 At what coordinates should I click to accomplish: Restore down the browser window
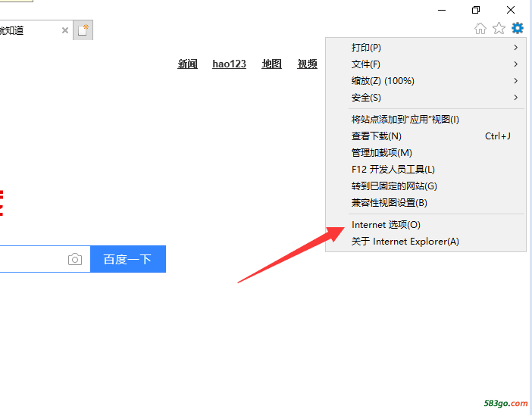click(476, 10)
